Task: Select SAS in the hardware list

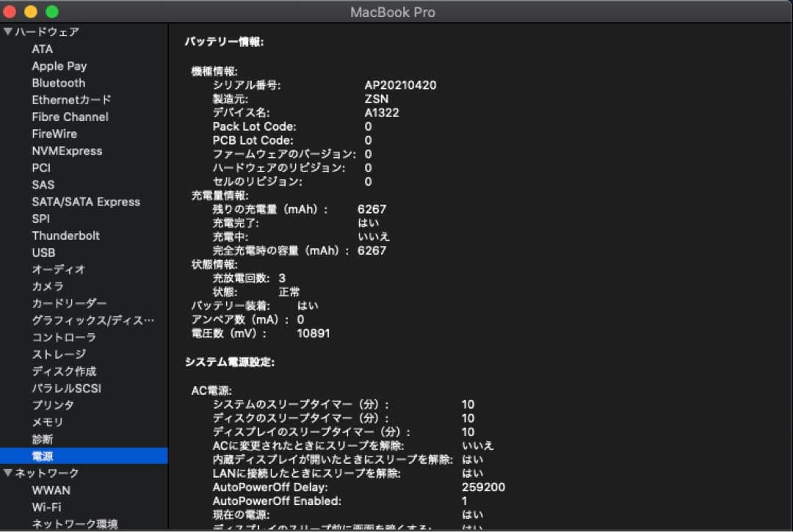Action: pyautogui.click(x=43, y=185)
